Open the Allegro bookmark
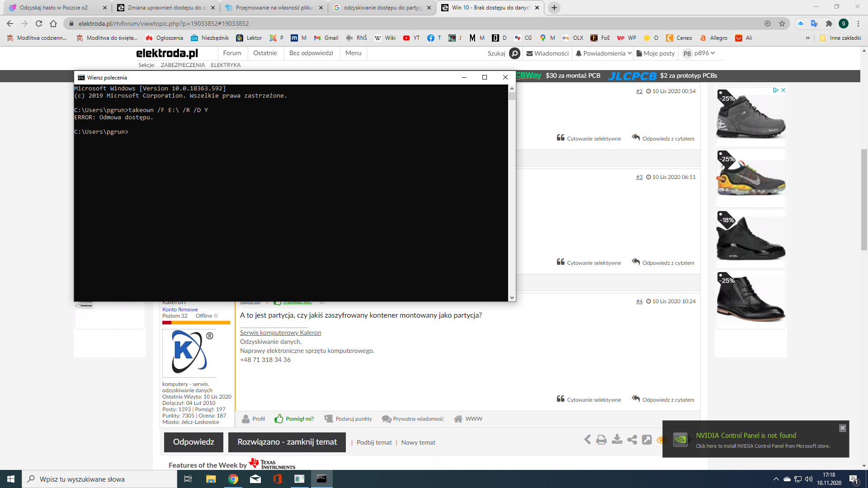Image resolution: width=868 pixels, height=488 pixels. pos(713,38)
